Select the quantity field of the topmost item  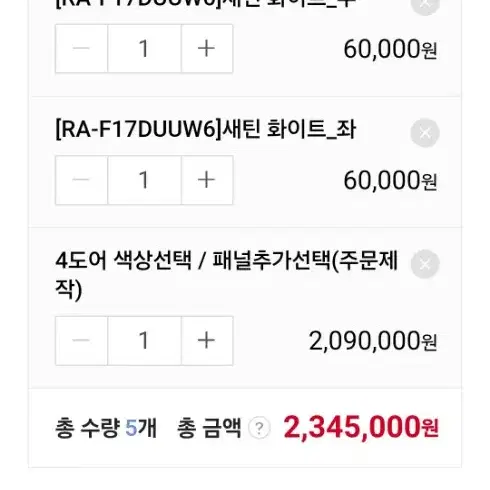click(x=144, y=48)
